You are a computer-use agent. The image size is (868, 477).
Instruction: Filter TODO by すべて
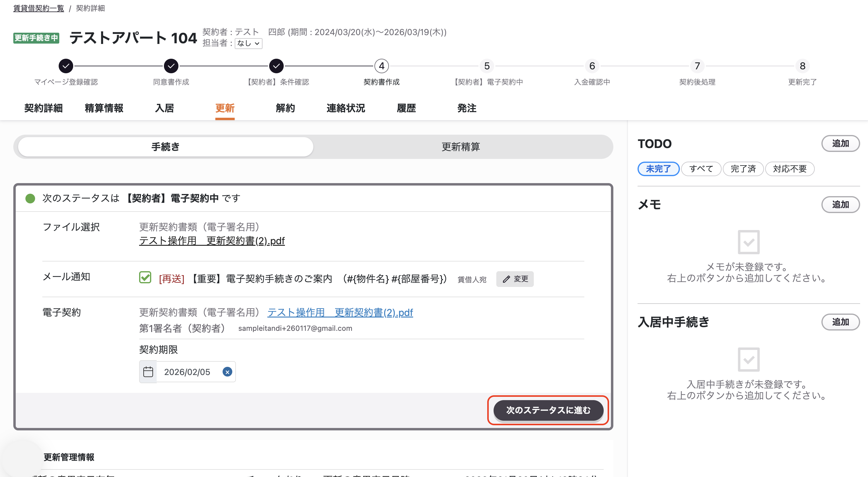(x=701, y=169)
